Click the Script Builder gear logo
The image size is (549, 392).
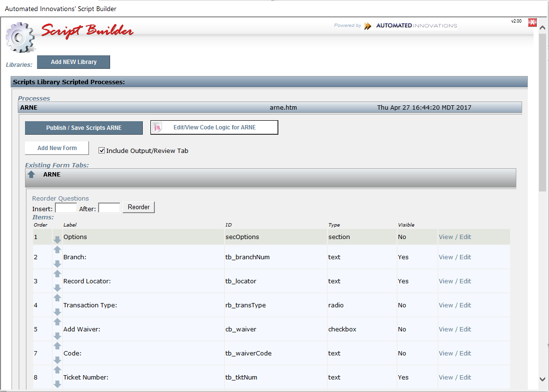click(20, 37)
